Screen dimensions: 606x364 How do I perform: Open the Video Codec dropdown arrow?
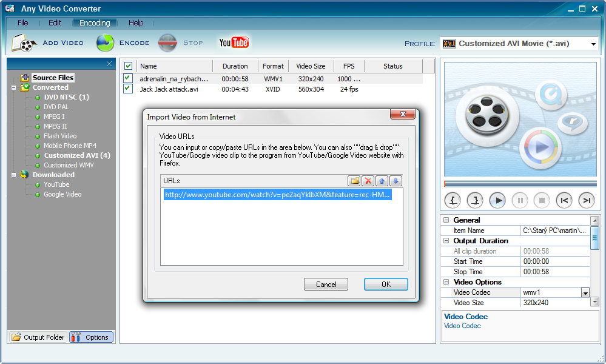(585, 292)
